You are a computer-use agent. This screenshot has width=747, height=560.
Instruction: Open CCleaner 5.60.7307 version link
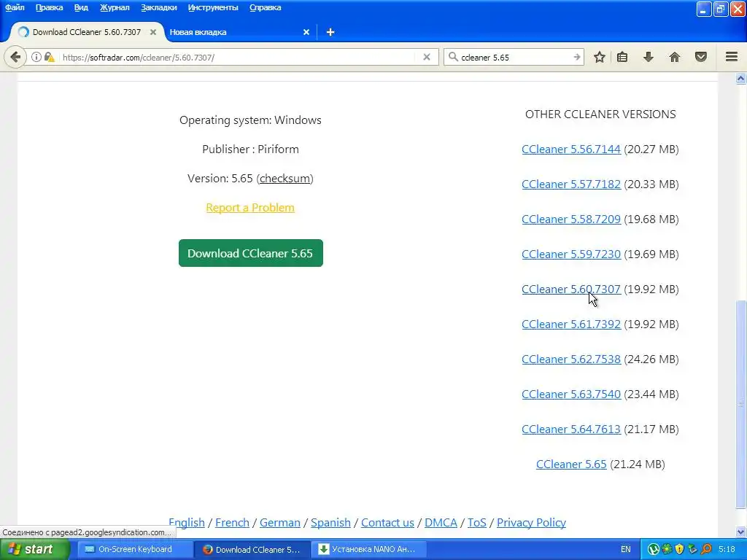[571, 289]
